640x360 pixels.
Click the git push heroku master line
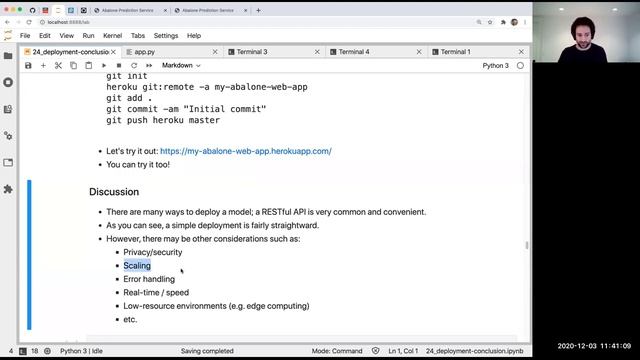[x=163, y=120]
